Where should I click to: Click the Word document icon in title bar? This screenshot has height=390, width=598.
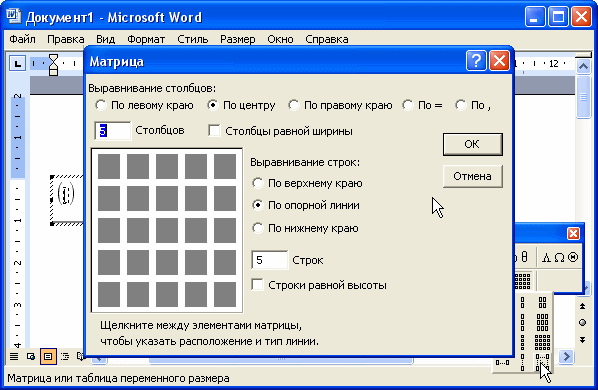coord(14,16)
